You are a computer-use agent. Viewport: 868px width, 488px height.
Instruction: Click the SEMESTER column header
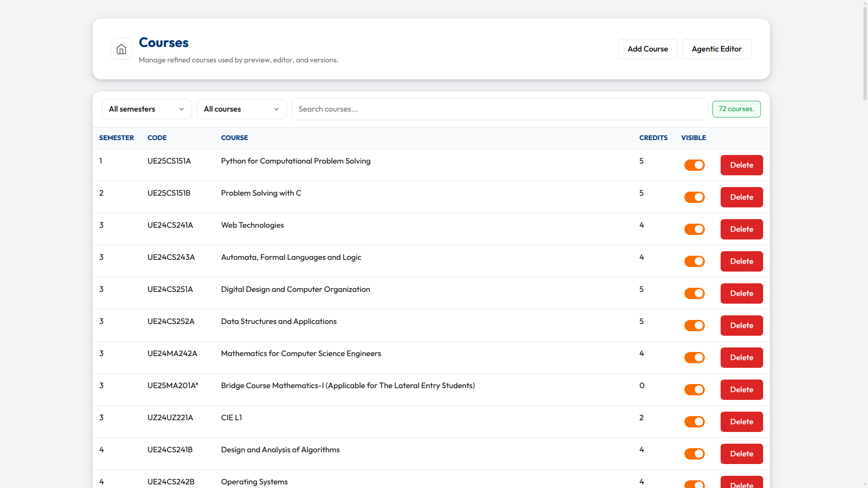(116, 138)
